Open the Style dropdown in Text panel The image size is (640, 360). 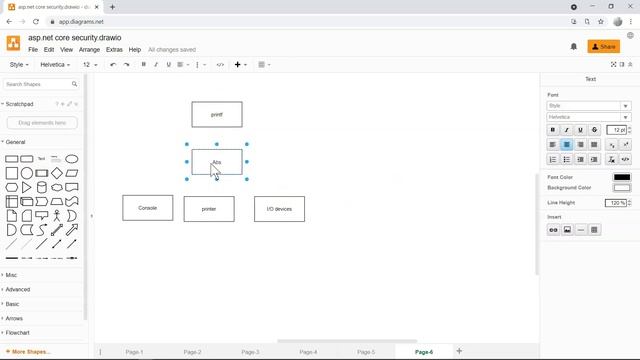coord(589,106)
